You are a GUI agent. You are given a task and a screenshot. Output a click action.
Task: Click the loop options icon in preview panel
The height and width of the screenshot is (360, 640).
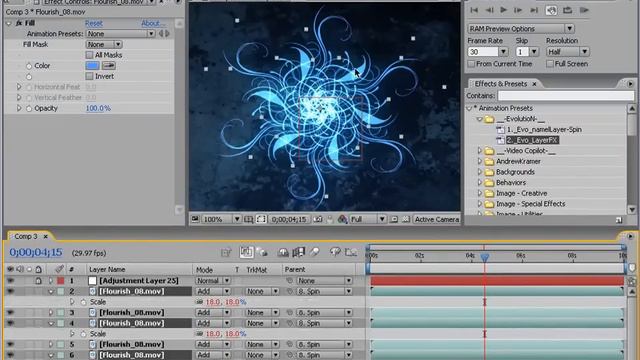(568, 10)
